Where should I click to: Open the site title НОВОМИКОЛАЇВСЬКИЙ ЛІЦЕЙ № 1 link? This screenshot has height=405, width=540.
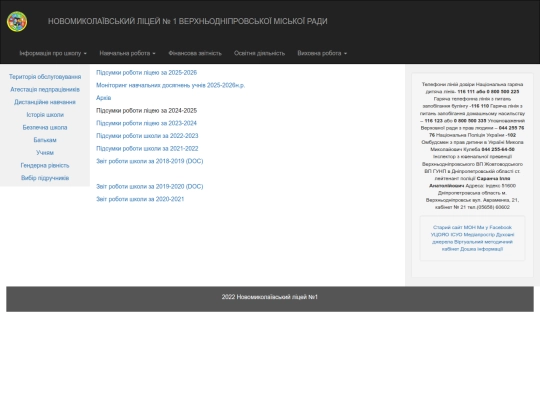coord(187,21)
